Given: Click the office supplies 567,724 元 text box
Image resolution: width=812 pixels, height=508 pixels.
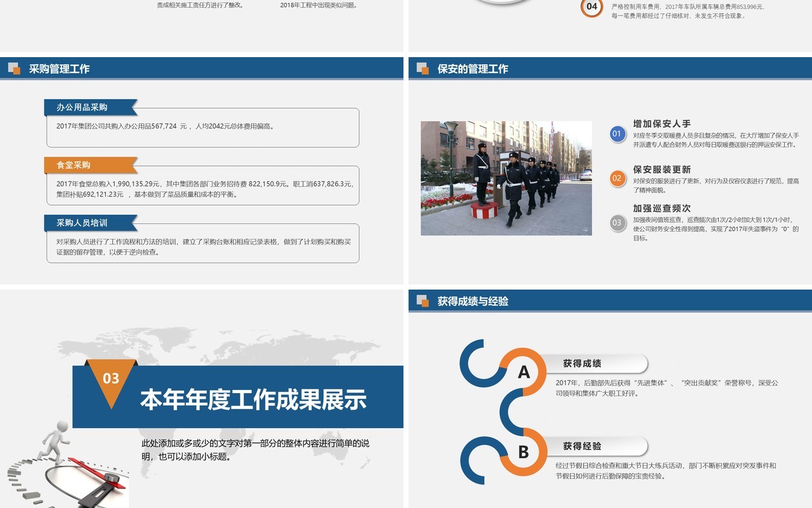Looking at the screenshot, I should [x=203, y=127].
